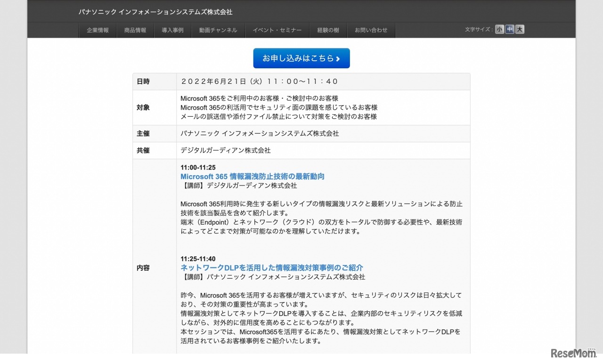Open the Microsoft 365 情報漏洩防止技術の最新動向 link
Viewport: 603px width, 364px height.
pyautogui.click(x=253, y=177)
